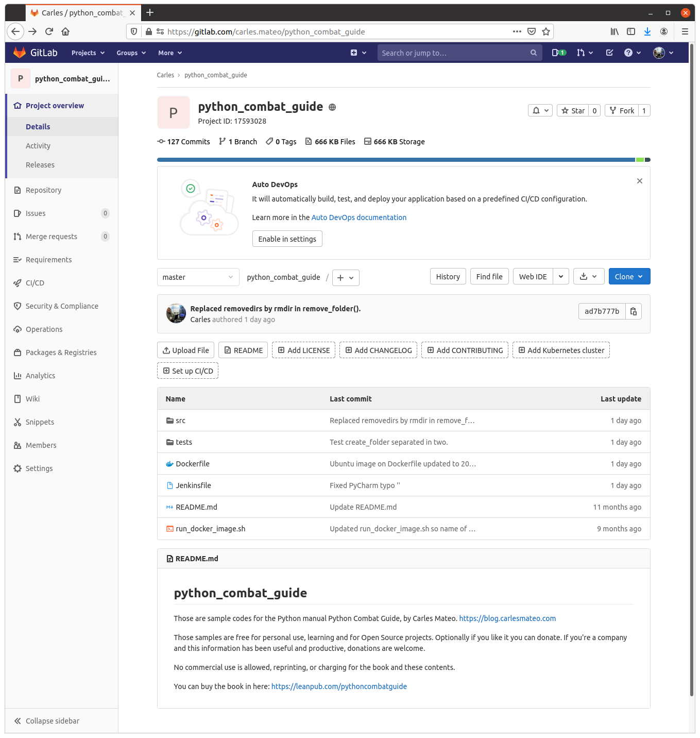Collapse the sidebar
The image size is (700, 738).
coord(62,721)
